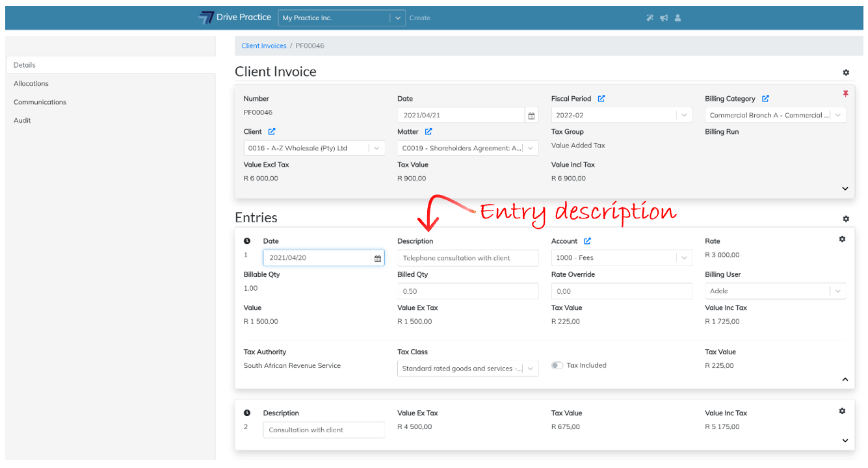868x468 pixels.
Task: Click the Billed Qty input field
Action: (x=467, y=291)
